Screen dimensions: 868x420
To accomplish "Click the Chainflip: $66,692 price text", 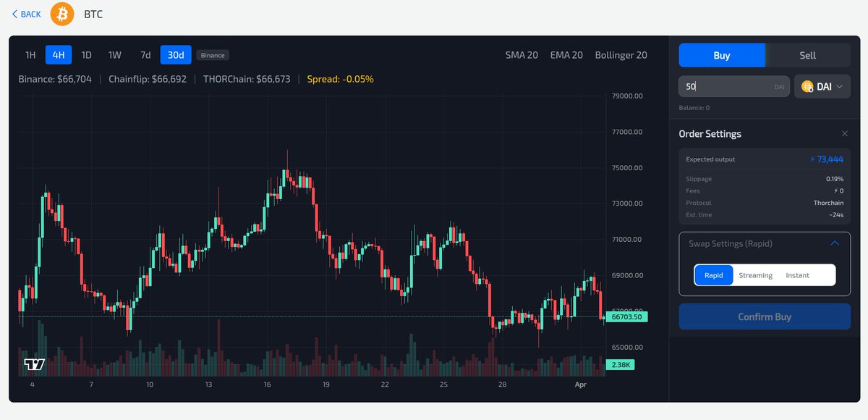I will (148, 79).
